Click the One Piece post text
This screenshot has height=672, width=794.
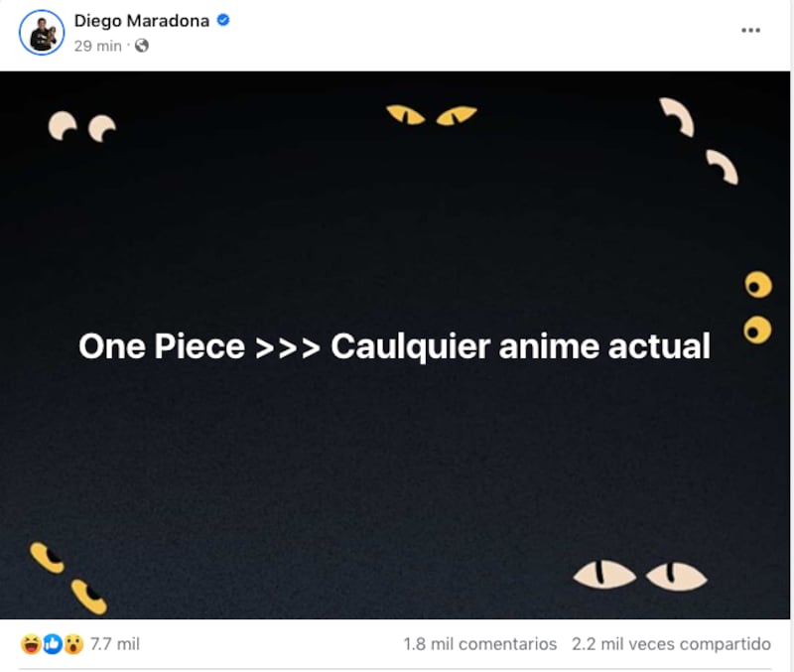coord(394,346)
